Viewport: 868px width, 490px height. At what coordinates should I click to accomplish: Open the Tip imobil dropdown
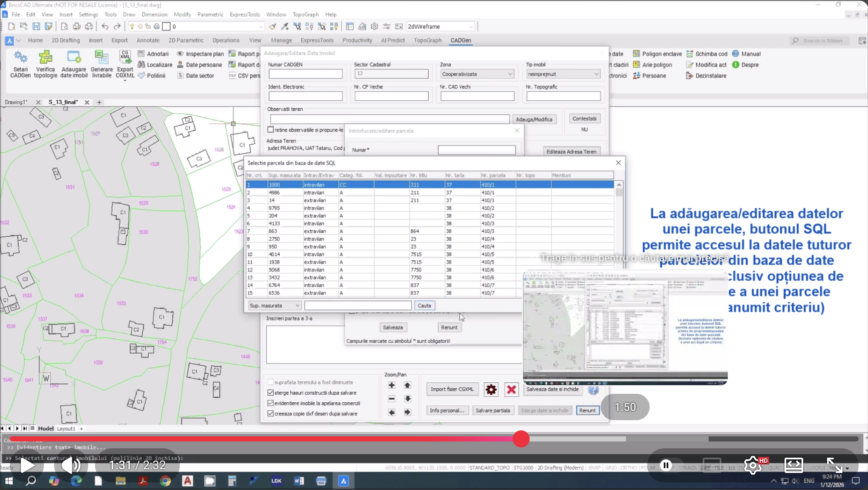(x=563, y=74)
